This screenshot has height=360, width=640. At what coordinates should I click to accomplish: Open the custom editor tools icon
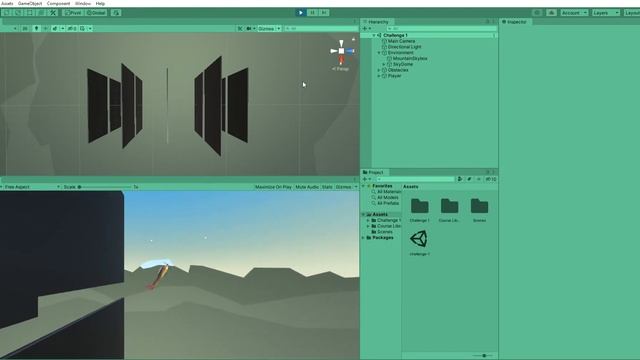[x=53, y=13]
